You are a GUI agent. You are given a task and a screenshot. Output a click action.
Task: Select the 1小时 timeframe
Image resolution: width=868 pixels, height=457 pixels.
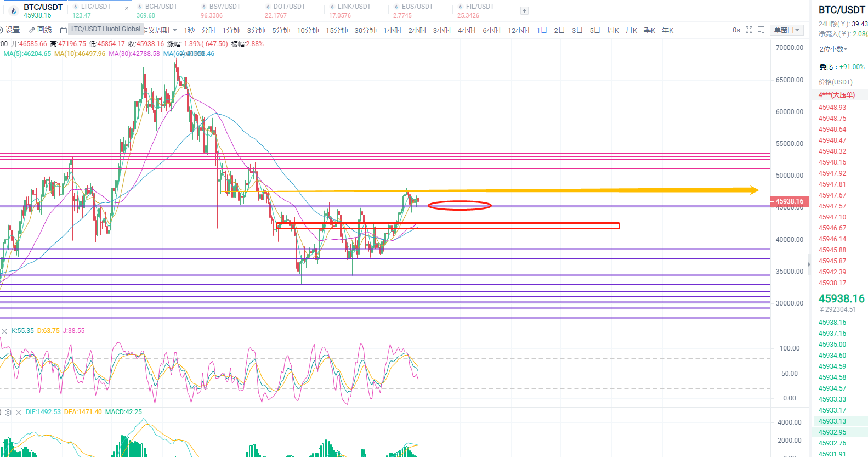click(x=393, y=30)
